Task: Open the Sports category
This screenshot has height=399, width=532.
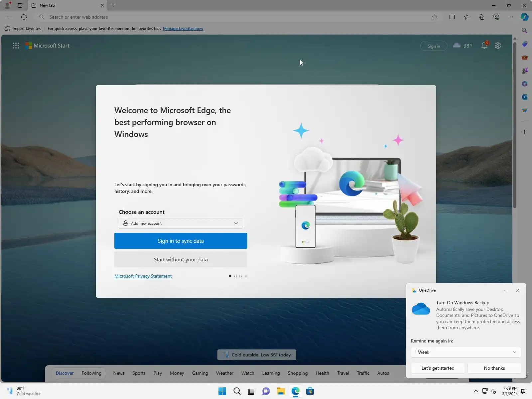Action: pyautogui.click(x=139, y=373)
